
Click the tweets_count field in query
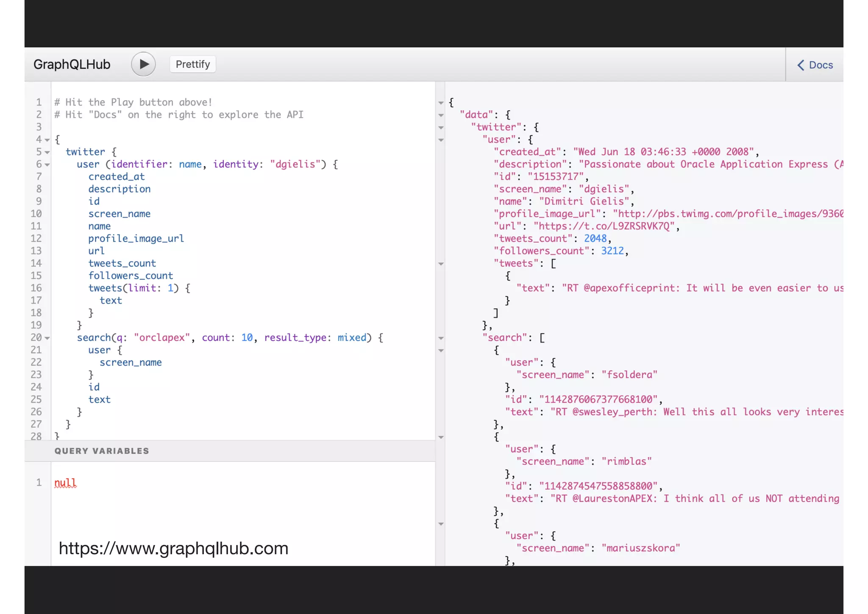pos(122,263)
